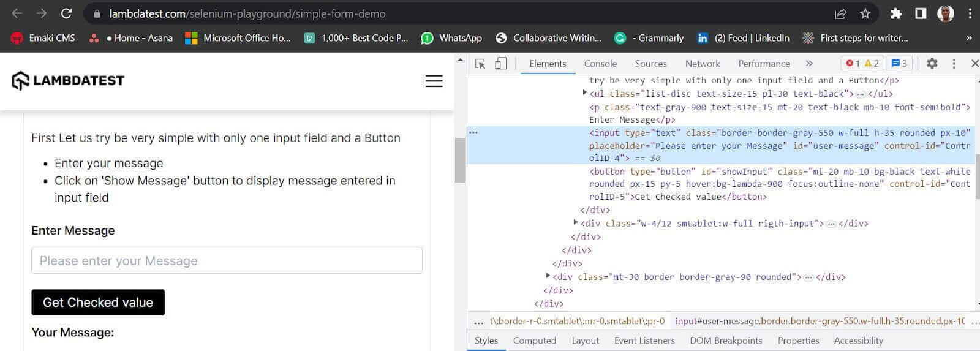This screenshot has height=351, width=980.
Task: Open DevTools settings gear
Action: click(932, 64)
